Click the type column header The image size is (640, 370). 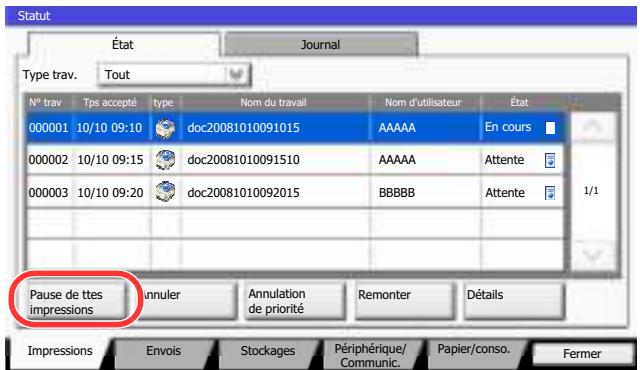[x=163, y=103]
